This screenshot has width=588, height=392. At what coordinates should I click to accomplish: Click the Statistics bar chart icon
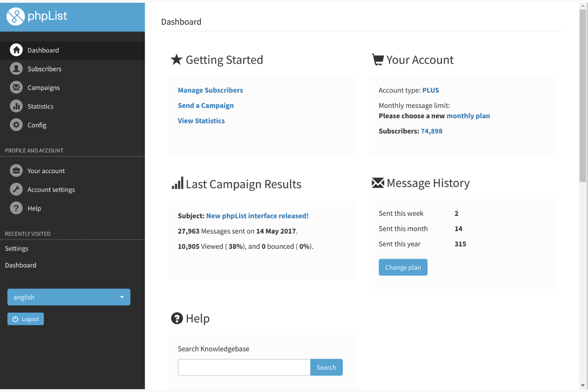click(x=16, y=106)
